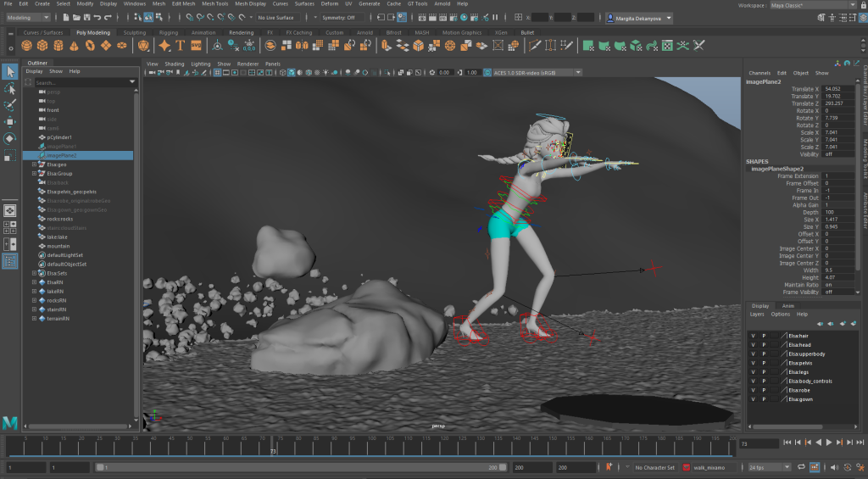
Task: Switch to Anim layer tab
Action: (x=787, y=306)
